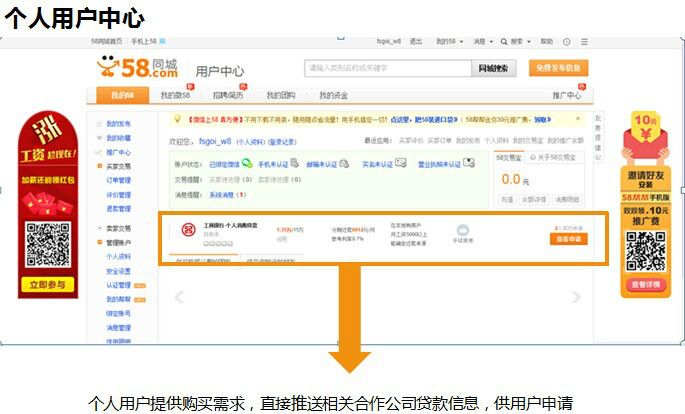Screen dimensions: 685x414
Task: Click the round fast-approval icon in loan row
Action: (x=463, y=230)
